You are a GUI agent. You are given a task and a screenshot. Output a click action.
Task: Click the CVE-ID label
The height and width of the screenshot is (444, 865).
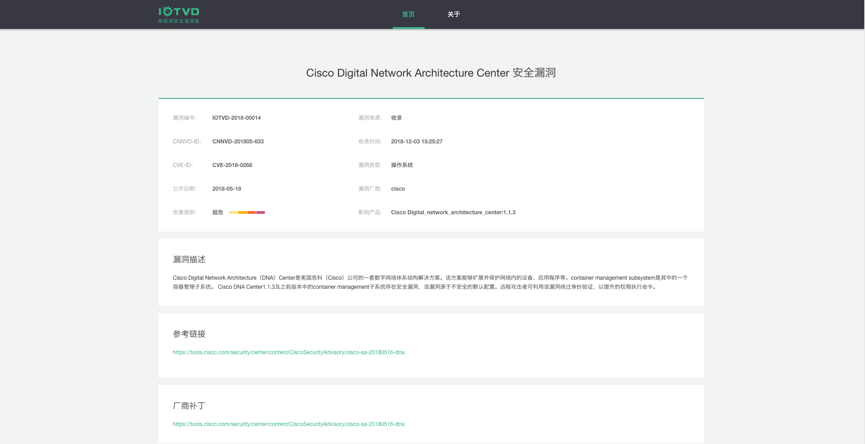pyautogui.click(x=181, y=165)
